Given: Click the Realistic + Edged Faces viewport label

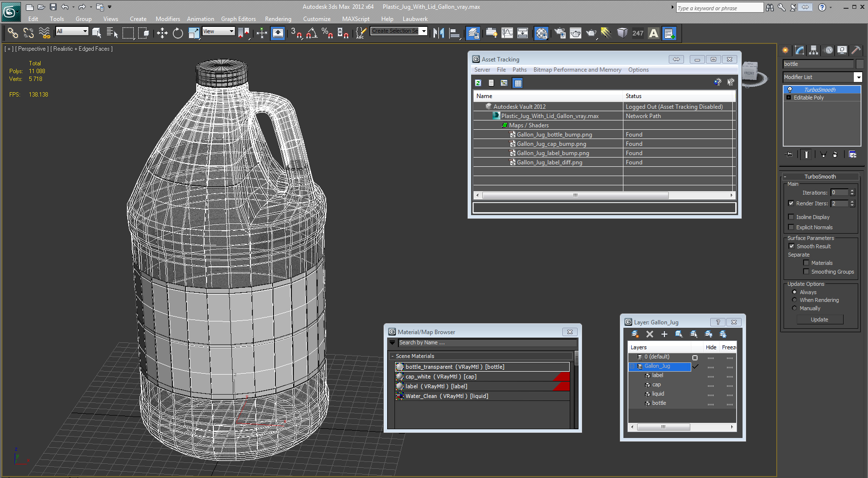Looking at the screenshot, I should [82, 49].
